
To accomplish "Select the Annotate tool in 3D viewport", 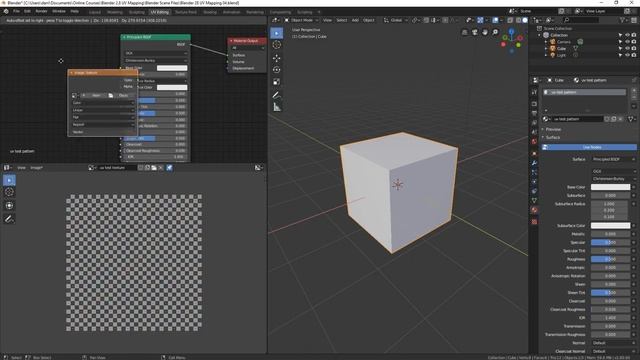I will click(x=277, y=95).
